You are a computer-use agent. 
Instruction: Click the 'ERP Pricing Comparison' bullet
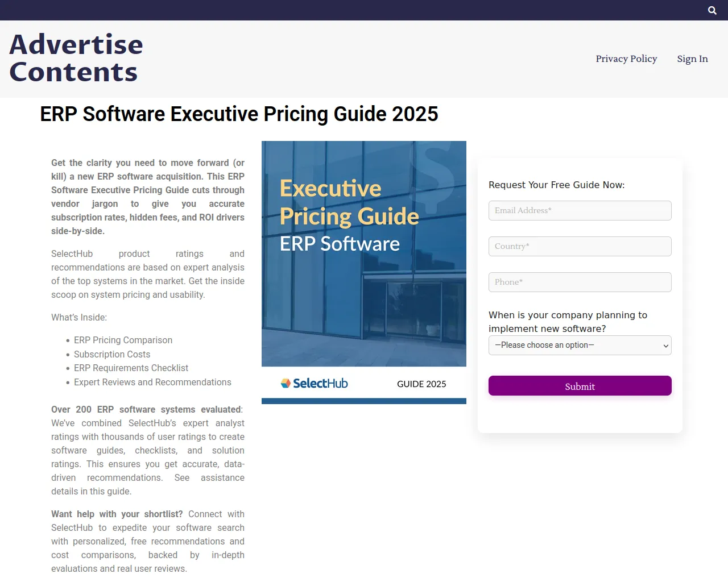tap(123, 340)
